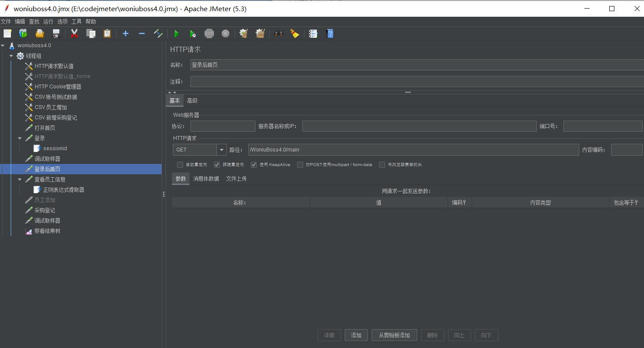Select 察看结果树 listener
Screen dimensions: 644x348
47,231
